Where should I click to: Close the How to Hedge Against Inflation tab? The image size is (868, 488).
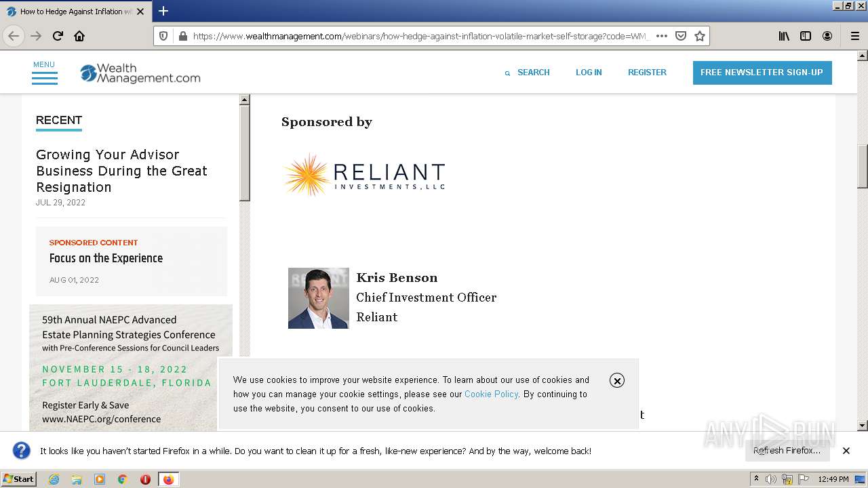(x=140, y=12)
